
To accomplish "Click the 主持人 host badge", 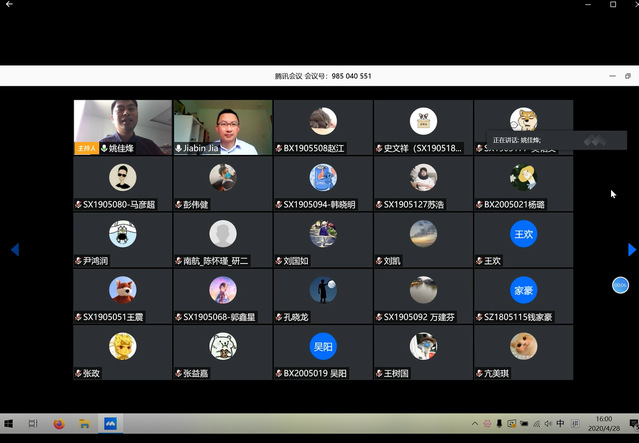I will coord(87,148).
